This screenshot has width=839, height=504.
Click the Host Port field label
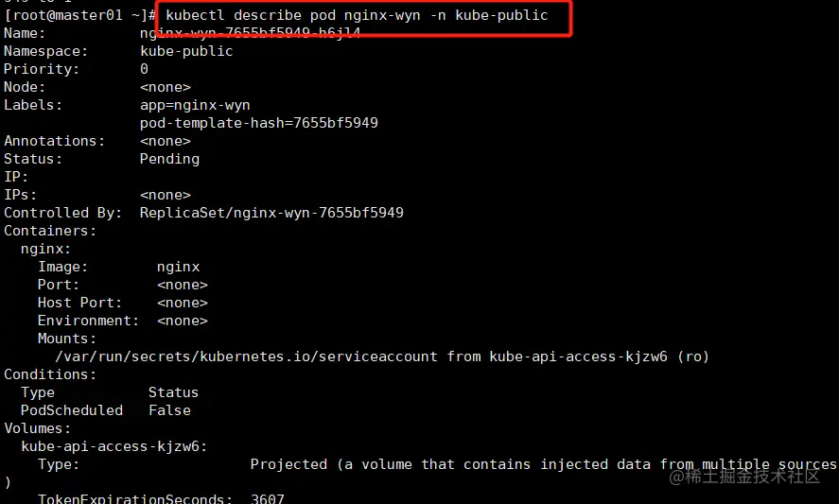79,303
